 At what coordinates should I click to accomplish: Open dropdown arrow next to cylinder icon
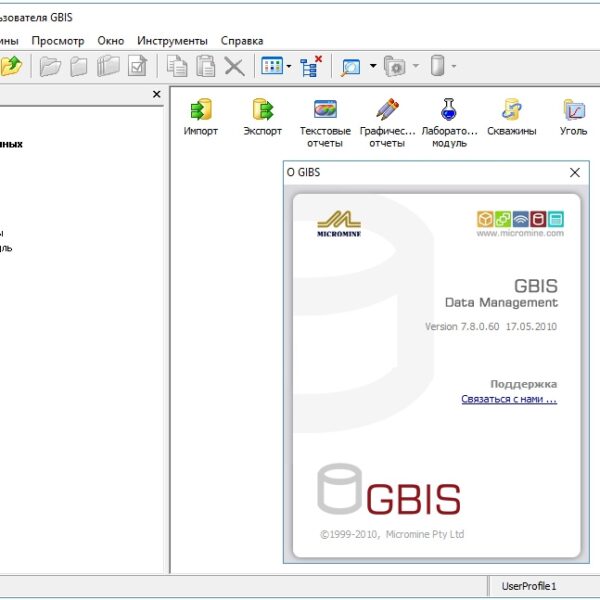pos(454,66)
